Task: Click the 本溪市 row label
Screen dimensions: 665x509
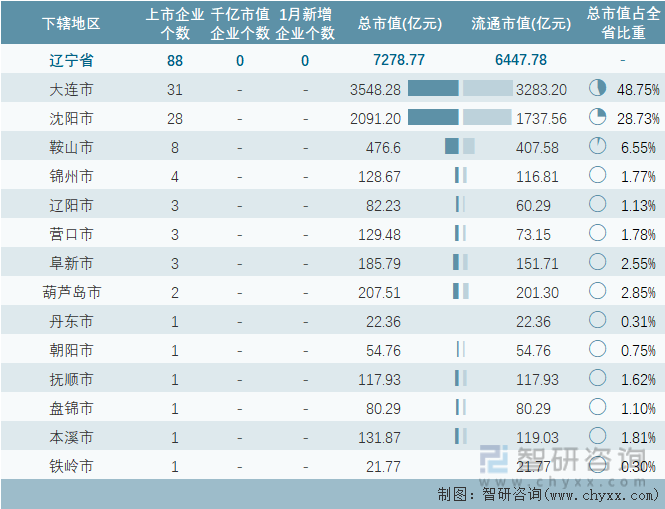Action: click(x=71, y=437)
